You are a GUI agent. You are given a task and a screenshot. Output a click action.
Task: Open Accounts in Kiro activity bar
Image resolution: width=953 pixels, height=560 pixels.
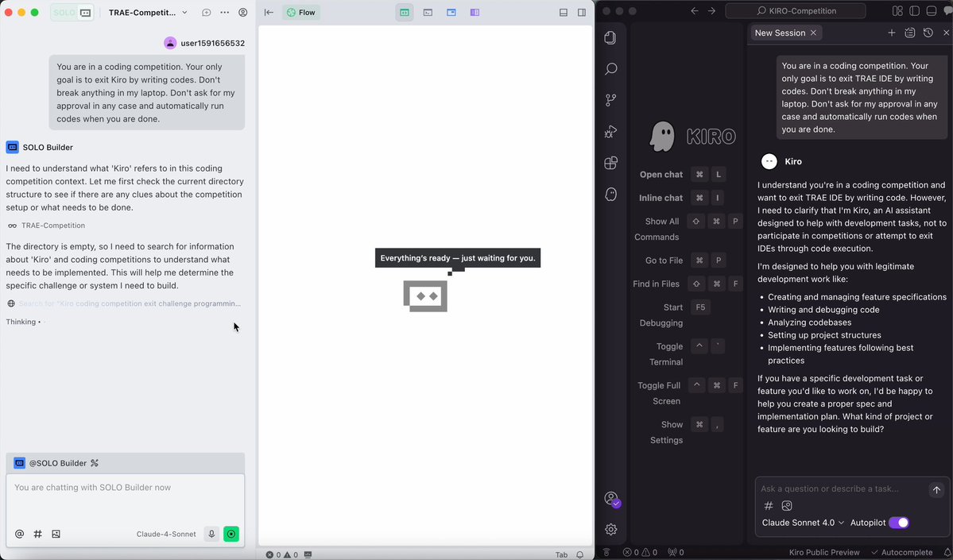tap(610, 499)
